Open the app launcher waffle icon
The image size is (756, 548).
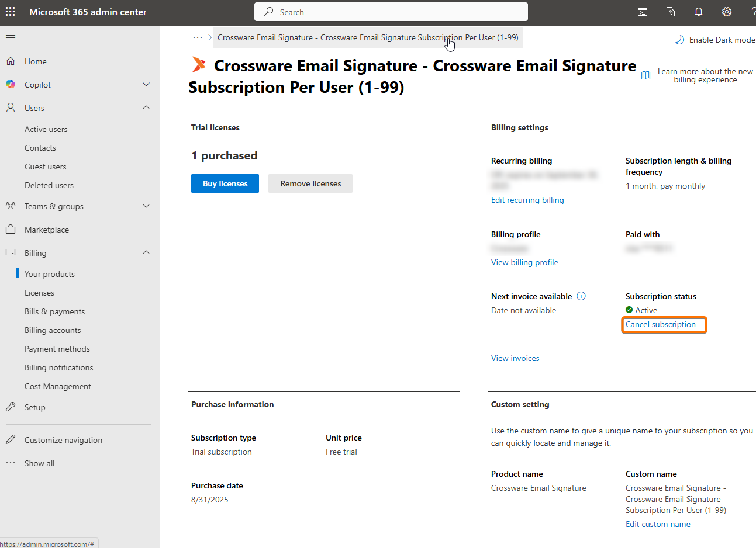click(x=11, y=12)
